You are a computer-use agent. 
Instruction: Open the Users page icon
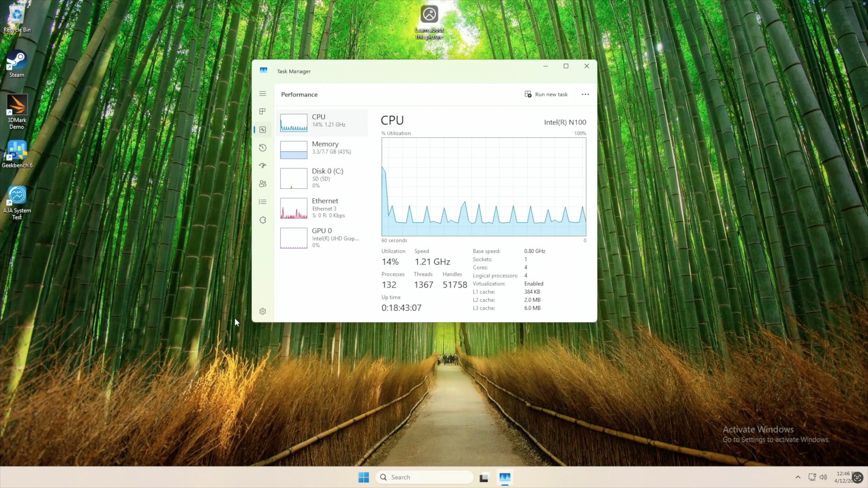click(263, 184)
